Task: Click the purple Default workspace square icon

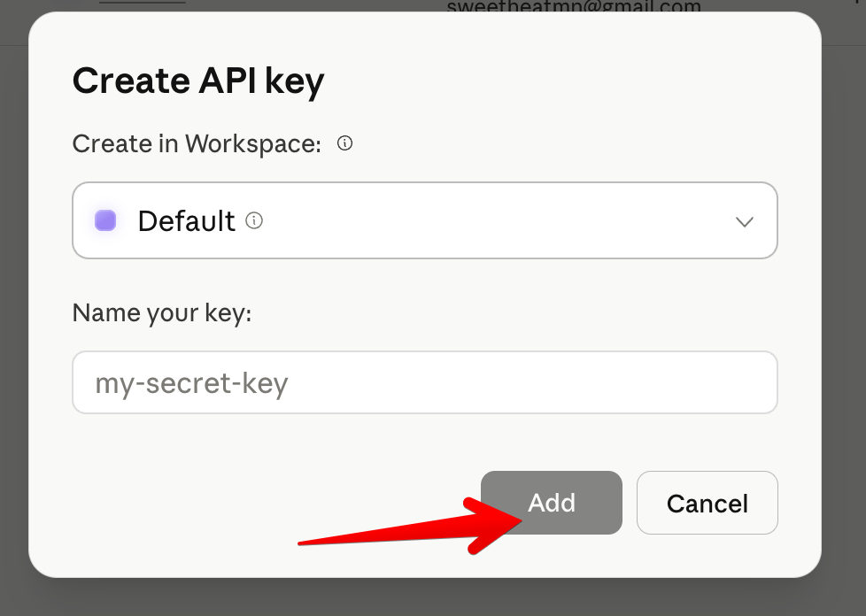Action: [x=105, y=220]
